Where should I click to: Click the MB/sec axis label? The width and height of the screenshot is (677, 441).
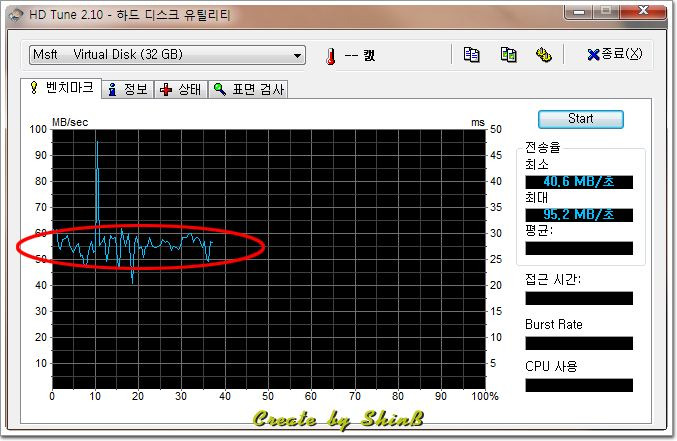tap(70, 122)
